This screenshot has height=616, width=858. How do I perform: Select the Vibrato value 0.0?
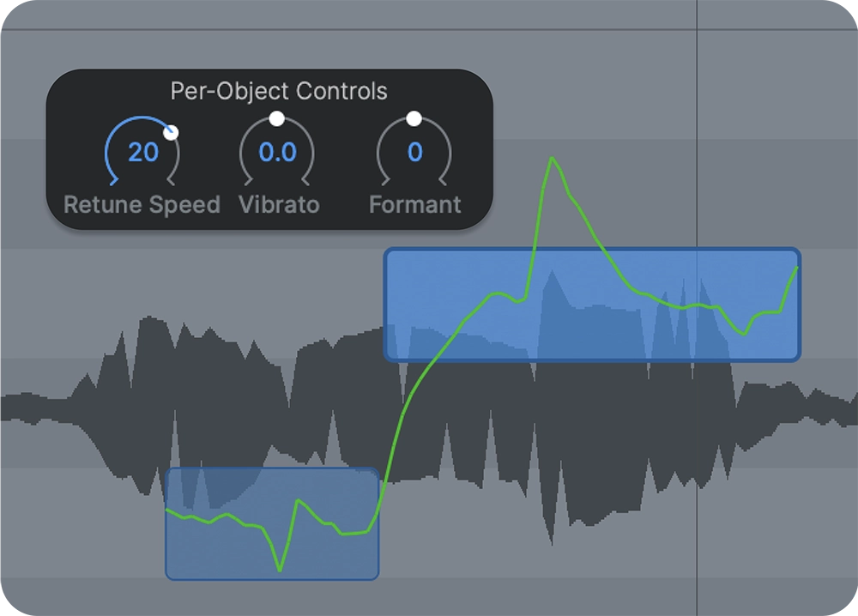[277, 153]
